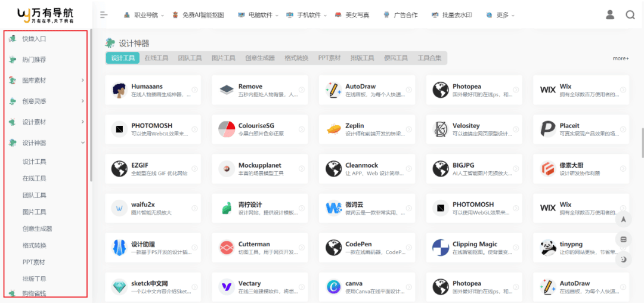Open the Cutterman red icon
This screenshot has width=644, height=303.
[227, 248]
